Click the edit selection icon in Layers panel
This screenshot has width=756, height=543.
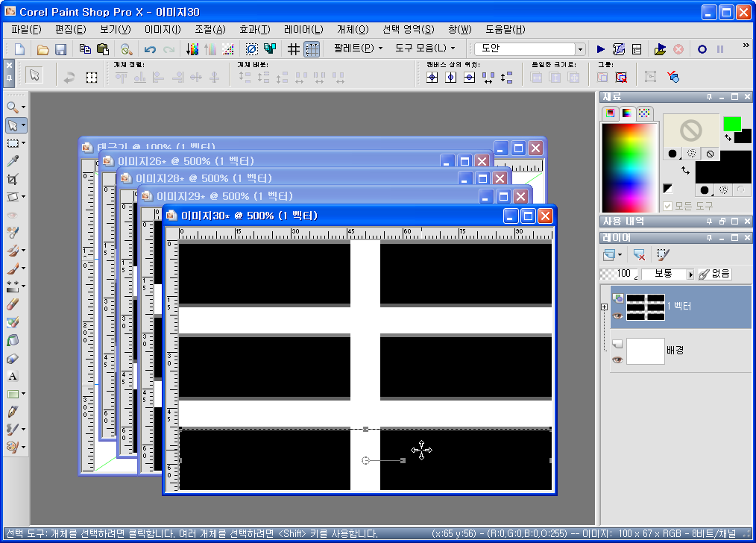tap(663, 254)
